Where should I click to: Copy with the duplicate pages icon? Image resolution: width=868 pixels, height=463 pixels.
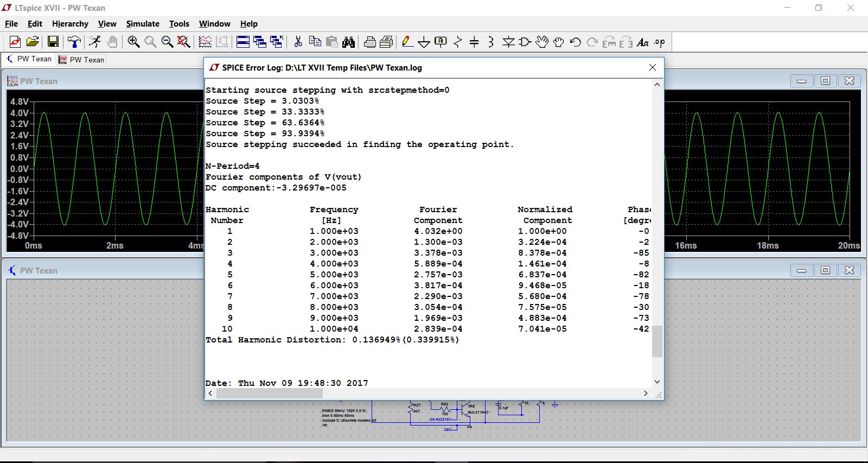315,42
